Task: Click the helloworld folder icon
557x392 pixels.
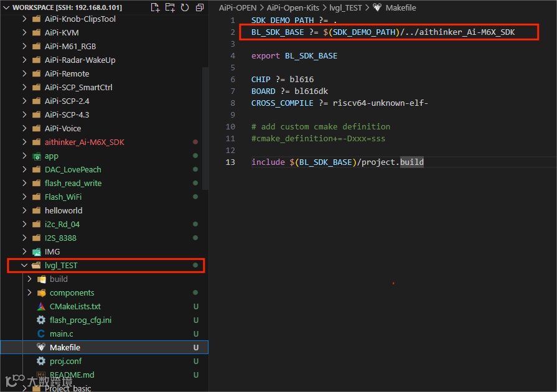Action: pyautogui.click(x=36, y=210)
